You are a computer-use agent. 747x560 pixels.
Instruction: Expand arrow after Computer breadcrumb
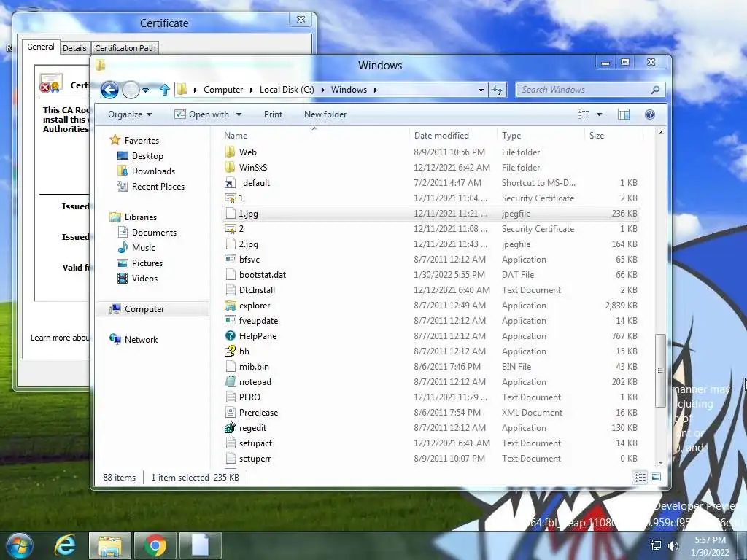click(252, 90)
